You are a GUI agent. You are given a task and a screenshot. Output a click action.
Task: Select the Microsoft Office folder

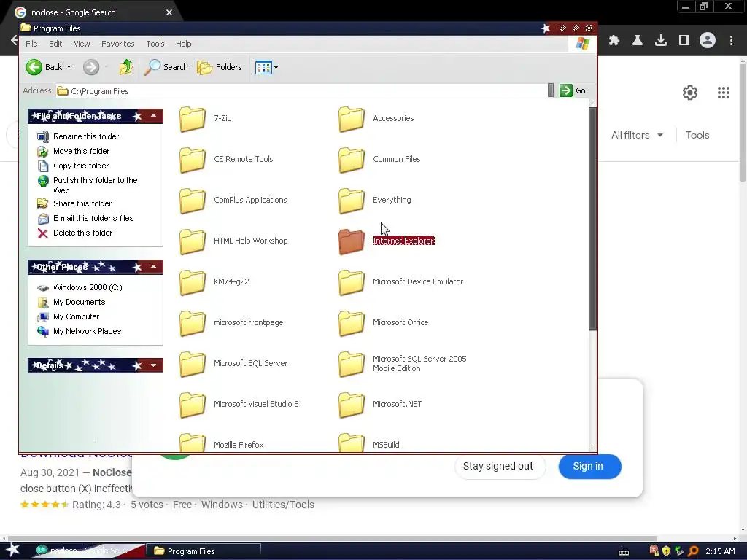pos(352,323)
